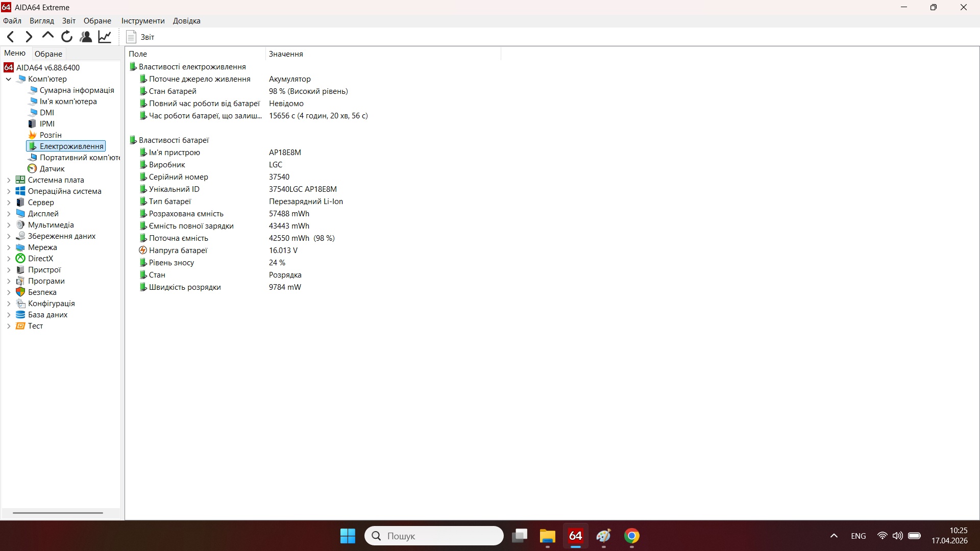Select DMI in the sidebar tree
The image size is (980, 551).
coord(46,112)
